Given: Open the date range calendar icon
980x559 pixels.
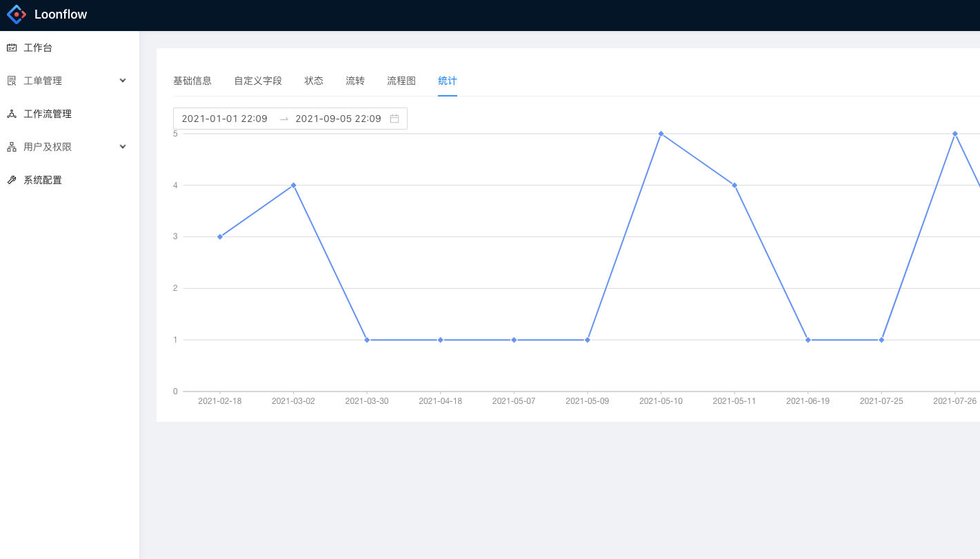Looking at the screenshot, I should coord(394,119).
